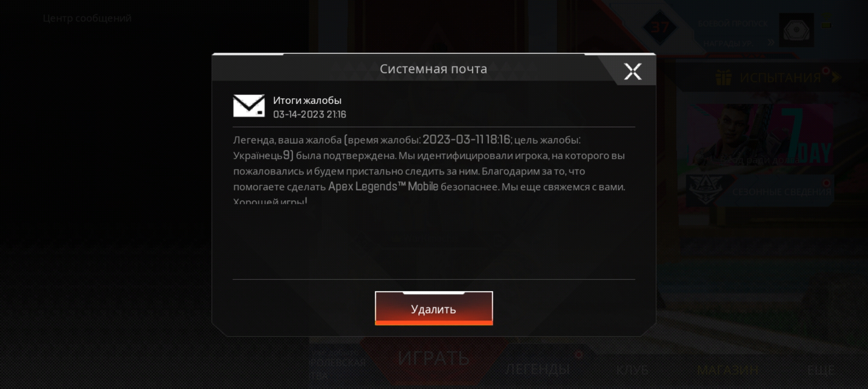Click the ИГРАТЬ play button

434,358
